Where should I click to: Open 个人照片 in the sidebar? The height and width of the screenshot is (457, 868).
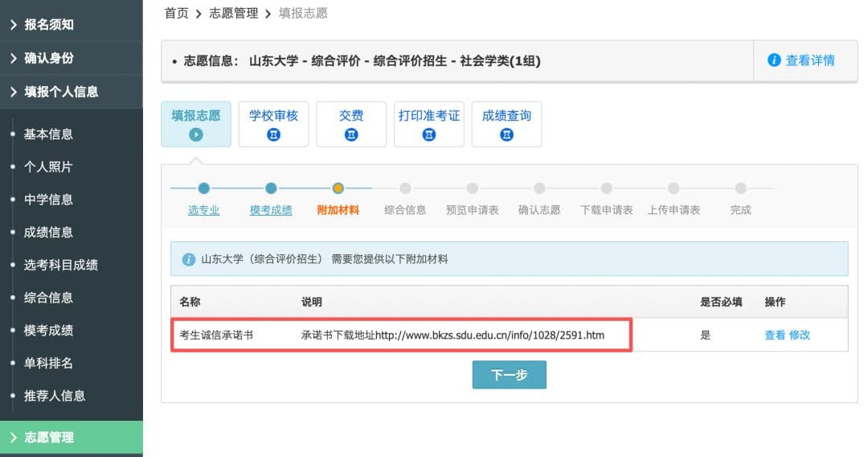coord(48,167)
